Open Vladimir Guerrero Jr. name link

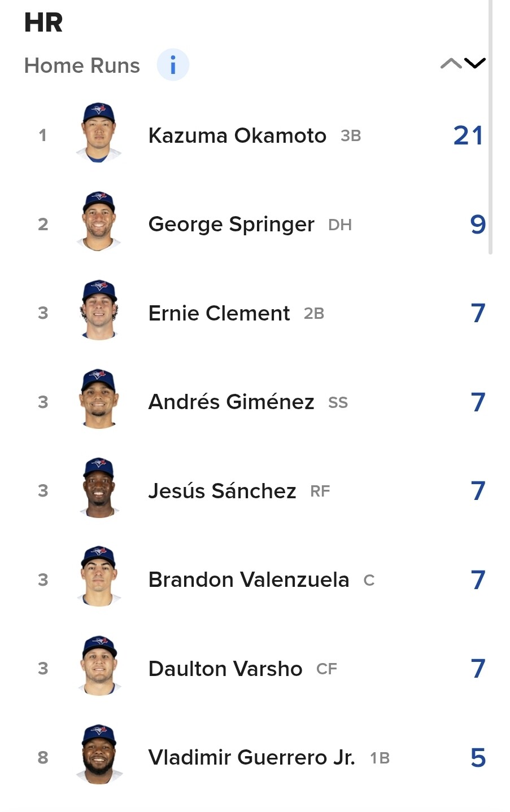(252, 757)
